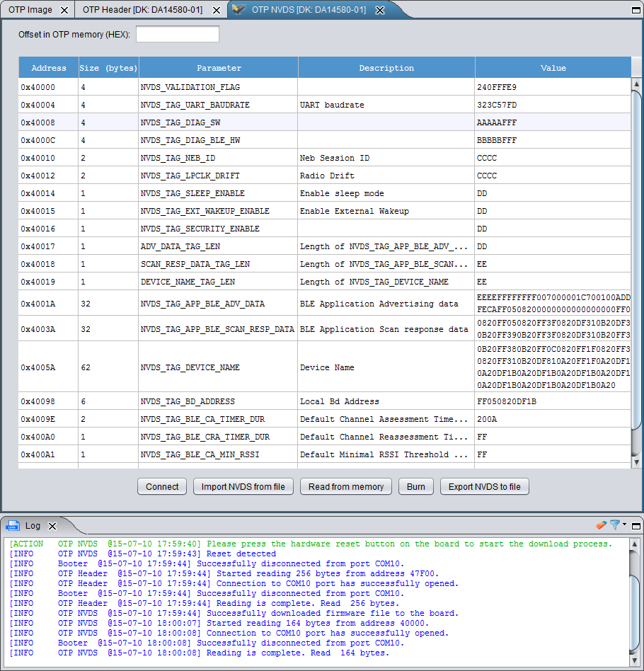Click the Connect button

(162, 486)
